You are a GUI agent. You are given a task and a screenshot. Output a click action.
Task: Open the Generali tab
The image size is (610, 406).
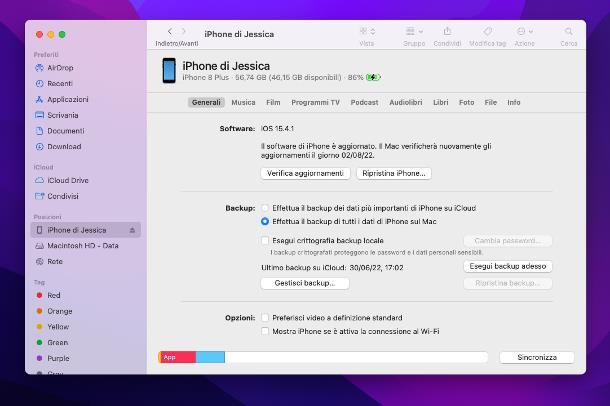(206, 102)
